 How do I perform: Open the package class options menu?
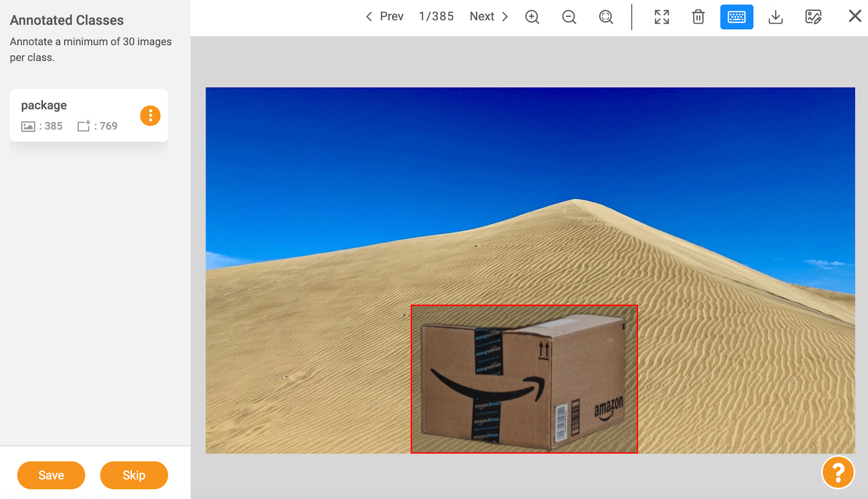click(x=150, y=115)
